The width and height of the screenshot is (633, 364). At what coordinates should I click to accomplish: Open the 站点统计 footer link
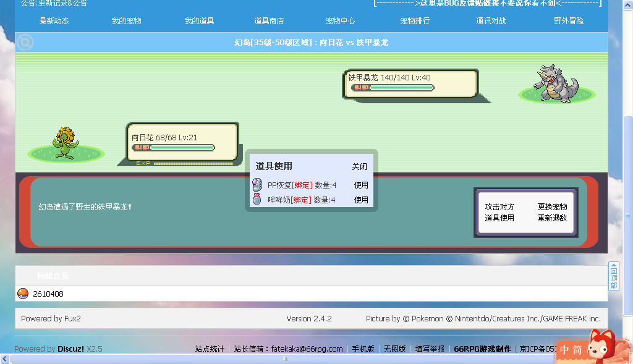210,349
